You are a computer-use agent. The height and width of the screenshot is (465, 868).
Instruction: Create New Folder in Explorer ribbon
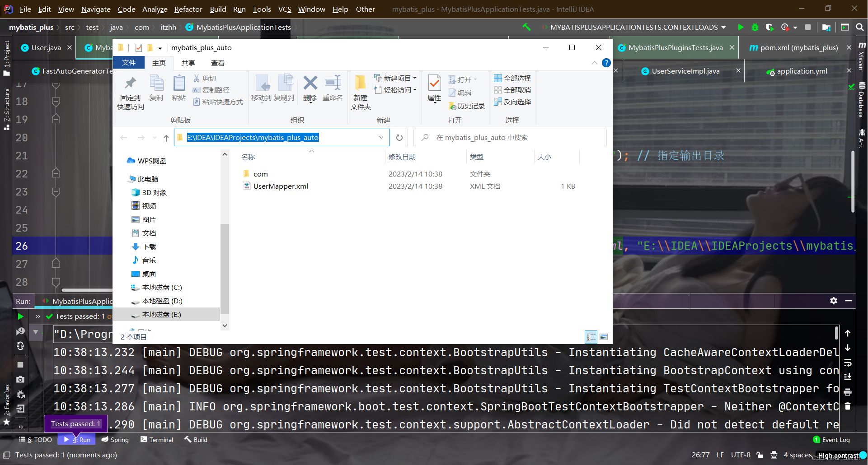pos(361,93)
